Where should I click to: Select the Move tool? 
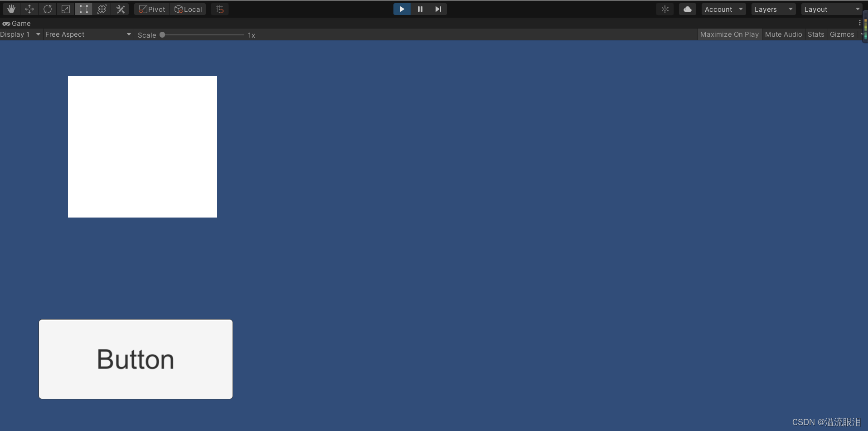pos(29,9)
